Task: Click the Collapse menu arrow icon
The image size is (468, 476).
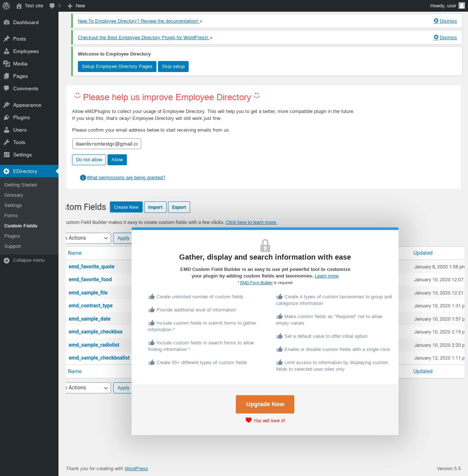Action: click(x=7, y=260)
